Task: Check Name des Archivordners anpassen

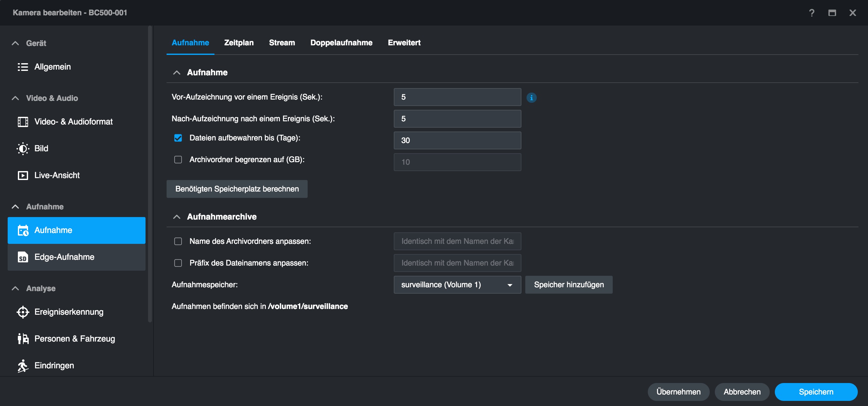Action: tap(178, 241)
